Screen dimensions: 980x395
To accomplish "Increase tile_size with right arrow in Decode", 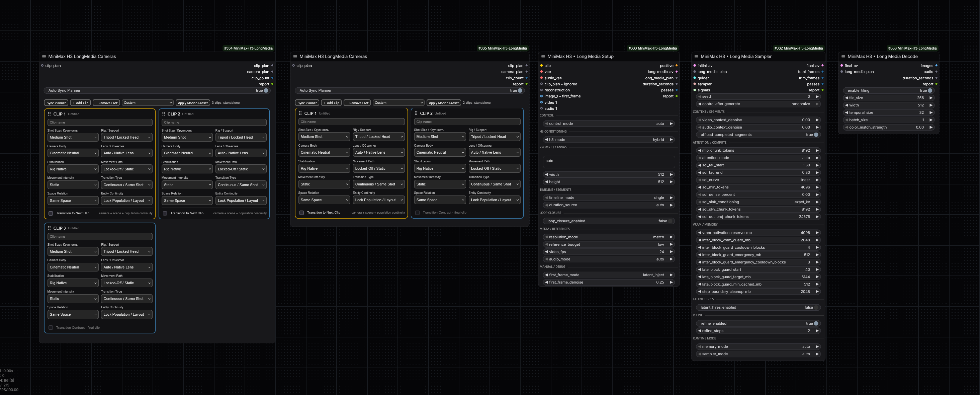I will click(931, 98).
